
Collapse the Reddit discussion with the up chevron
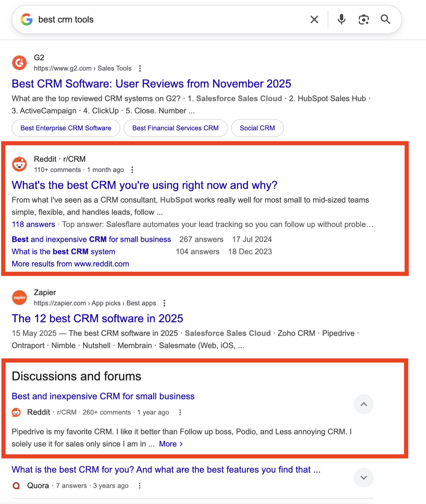pos(364,404)
